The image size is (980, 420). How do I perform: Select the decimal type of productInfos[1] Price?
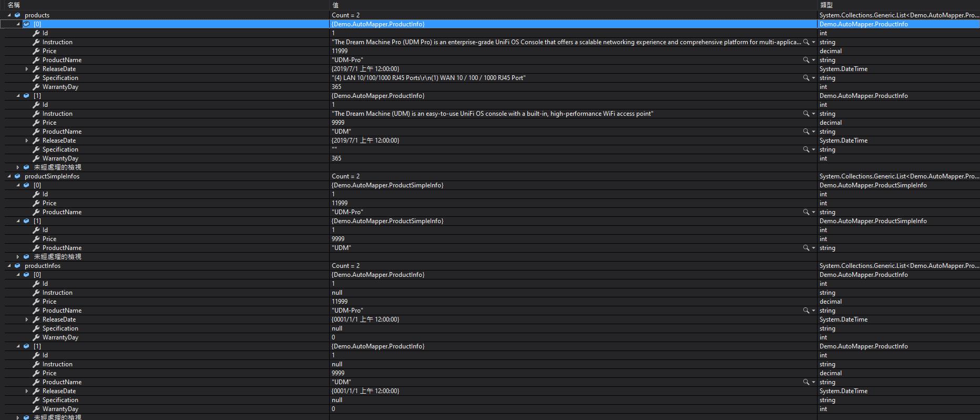click(831, 373)
